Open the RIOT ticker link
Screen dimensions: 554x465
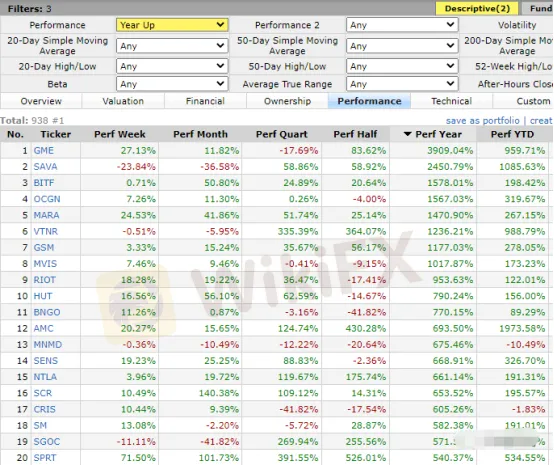(45, 280)
